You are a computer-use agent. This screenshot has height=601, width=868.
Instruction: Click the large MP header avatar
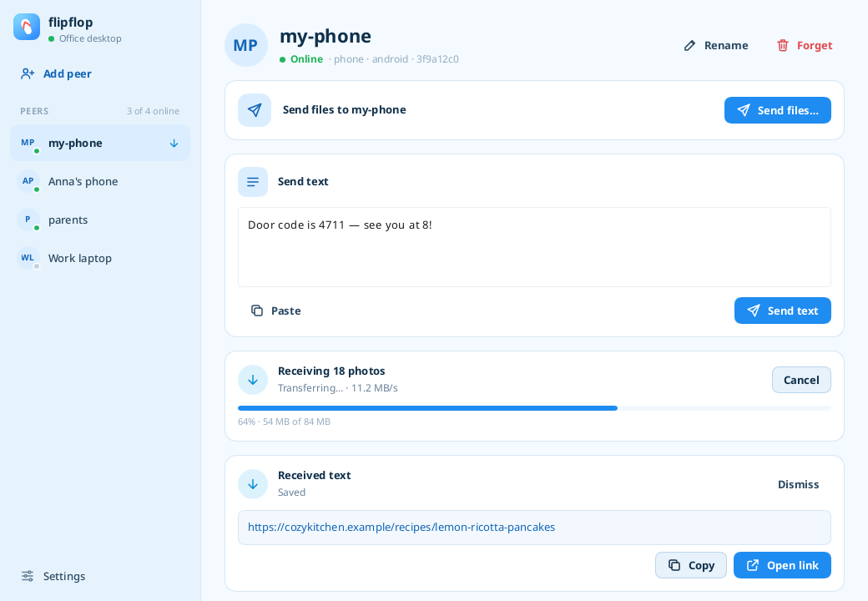coord(245,45)
